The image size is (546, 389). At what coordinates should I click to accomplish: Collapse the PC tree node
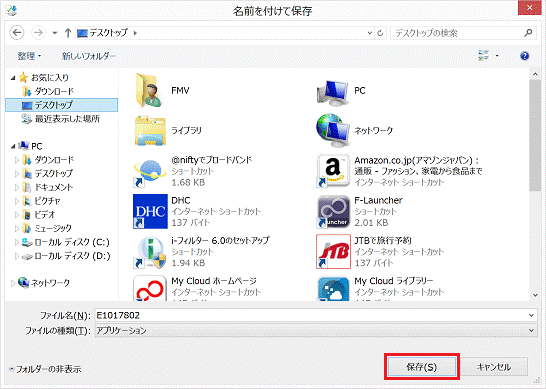(13, 146)
